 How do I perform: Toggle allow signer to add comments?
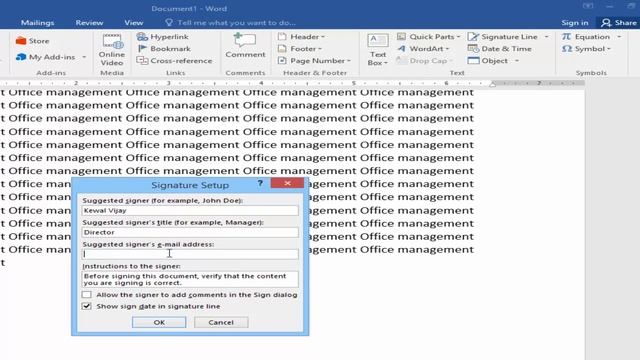[87, 294]
